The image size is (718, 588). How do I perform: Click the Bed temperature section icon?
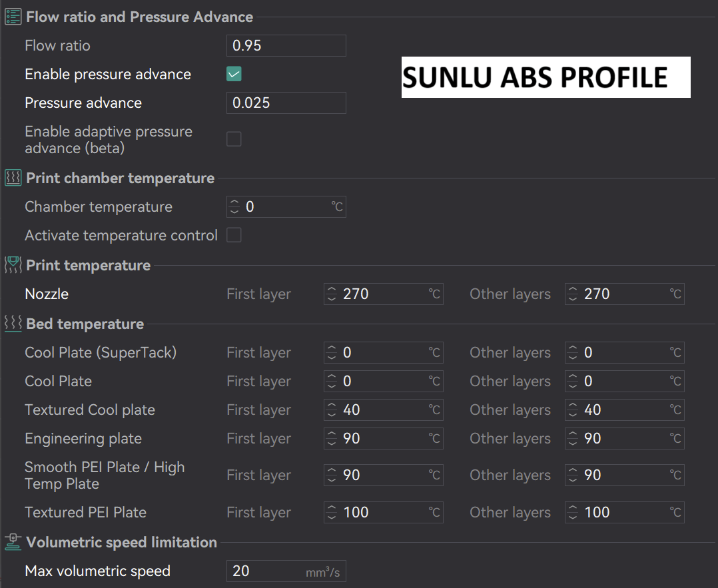point(13,324)
